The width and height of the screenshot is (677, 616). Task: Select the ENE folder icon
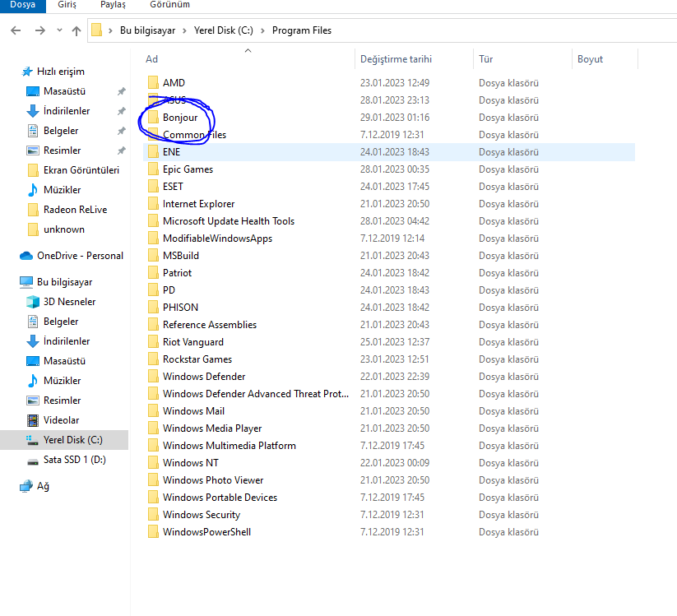[x=153, y=151]
